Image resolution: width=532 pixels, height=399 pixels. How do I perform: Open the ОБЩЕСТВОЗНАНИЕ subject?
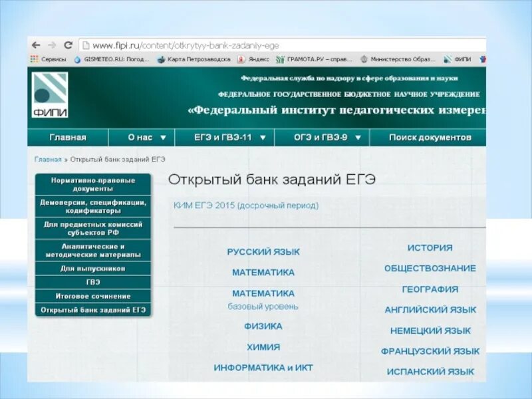click(x=430, y=269)
